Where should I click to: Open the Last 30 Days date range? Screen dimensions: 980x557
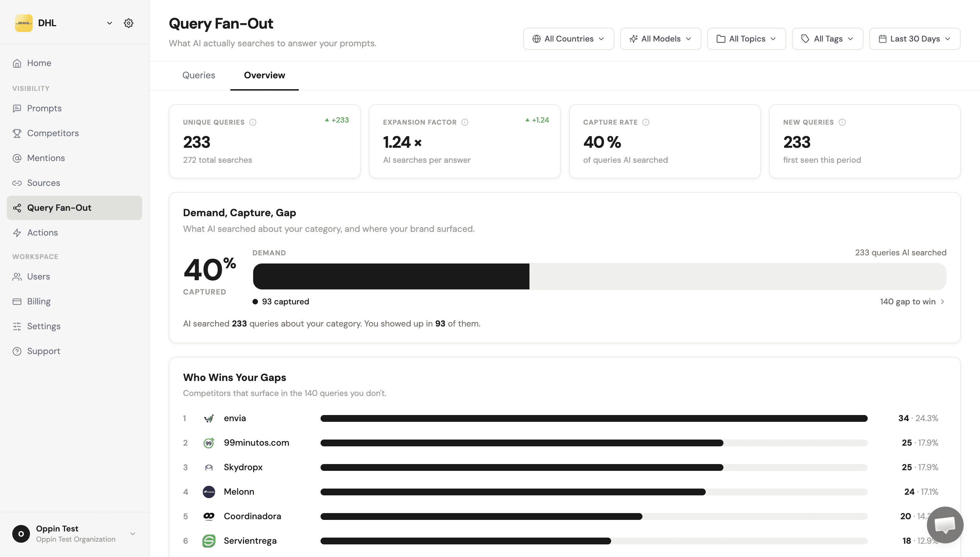point(915,38)
